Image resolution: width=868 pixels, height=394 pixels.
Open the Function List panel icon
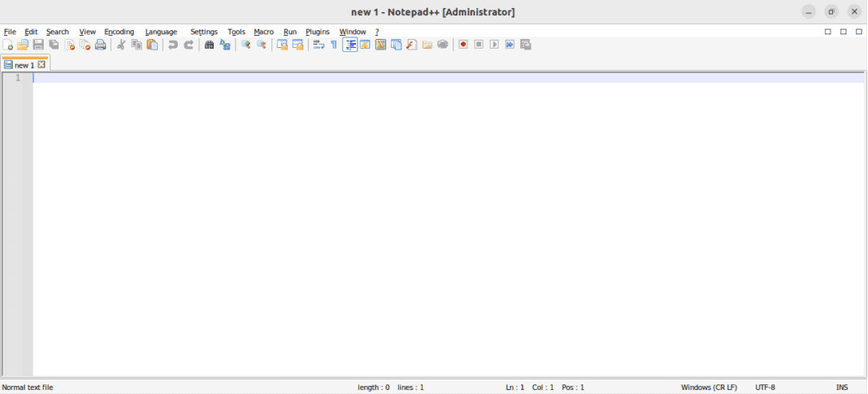click(x=411, y=45)
